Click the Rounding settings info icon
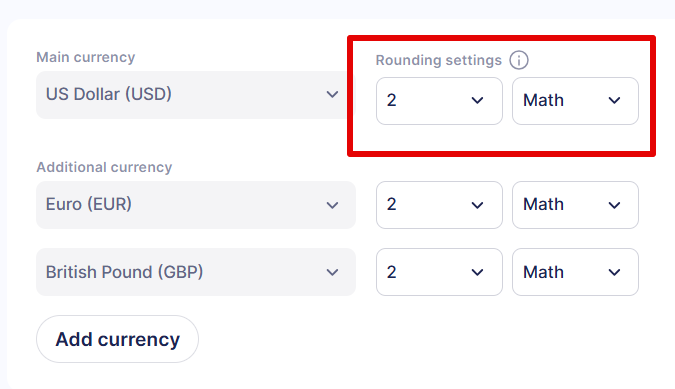 (x=519, y=60)
